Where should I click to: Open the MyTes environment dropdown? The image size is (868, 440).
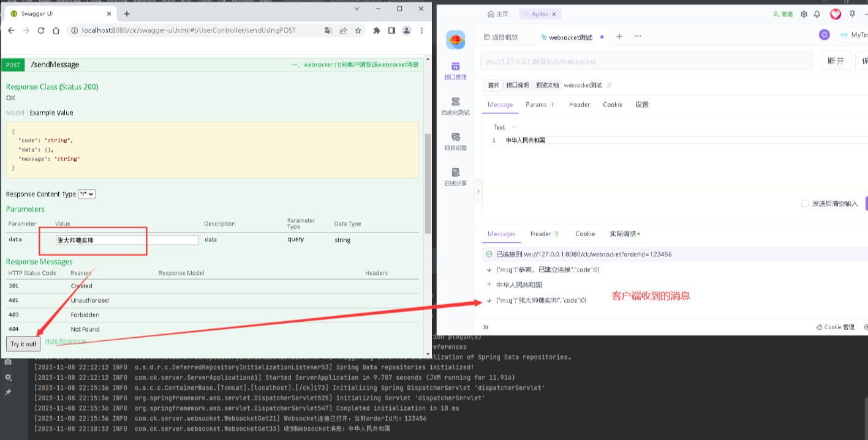click(852, 35)
